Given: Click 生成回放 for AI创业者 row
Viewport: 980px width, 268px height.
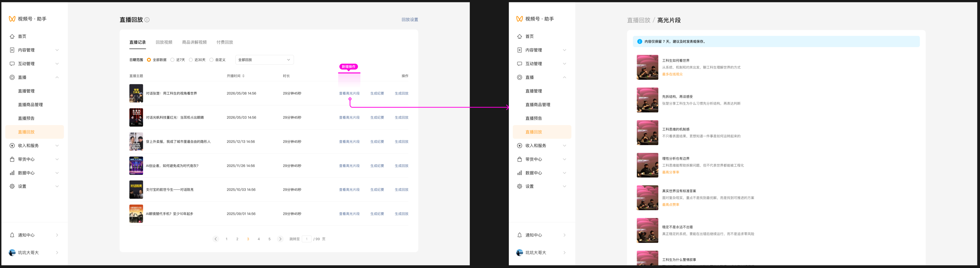Looking at the screenshot, I should click(x=401, y=166).
